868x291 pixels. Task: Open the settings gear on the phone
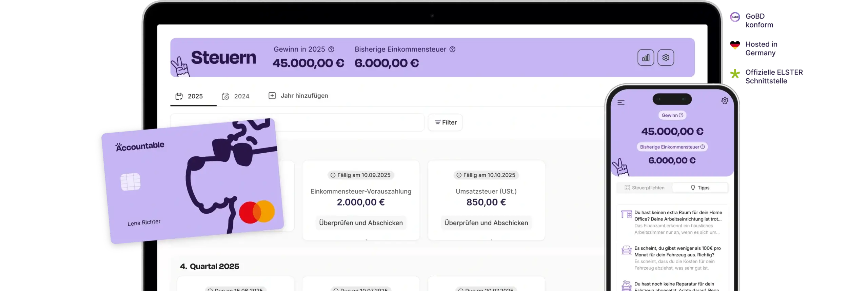[725, 101]
